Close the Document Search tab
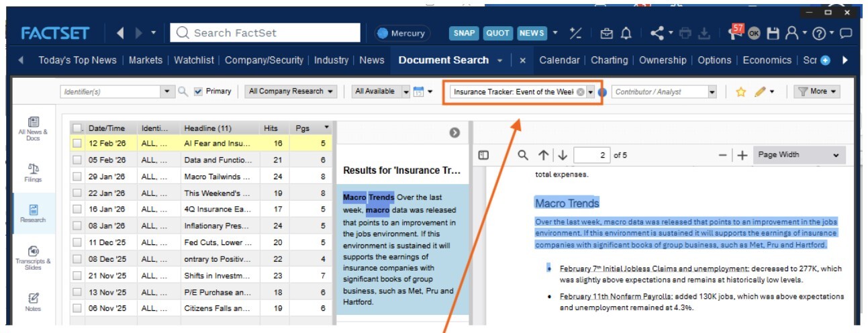868x333 pixels. point(523,60)
